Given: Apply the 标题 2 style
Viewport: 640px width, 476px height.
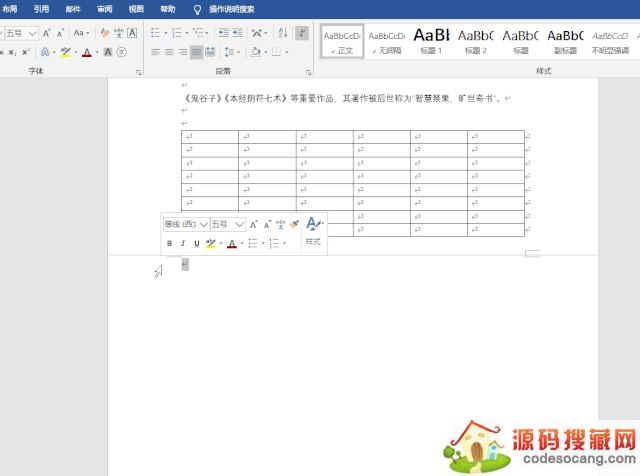Looking at the screenshot, I should pos(476,41).
